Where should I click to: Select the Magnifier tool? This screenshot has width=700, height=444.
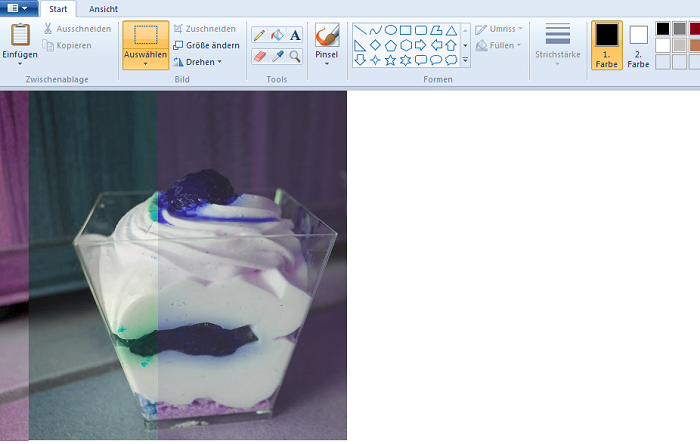click(x=295, y=56)
